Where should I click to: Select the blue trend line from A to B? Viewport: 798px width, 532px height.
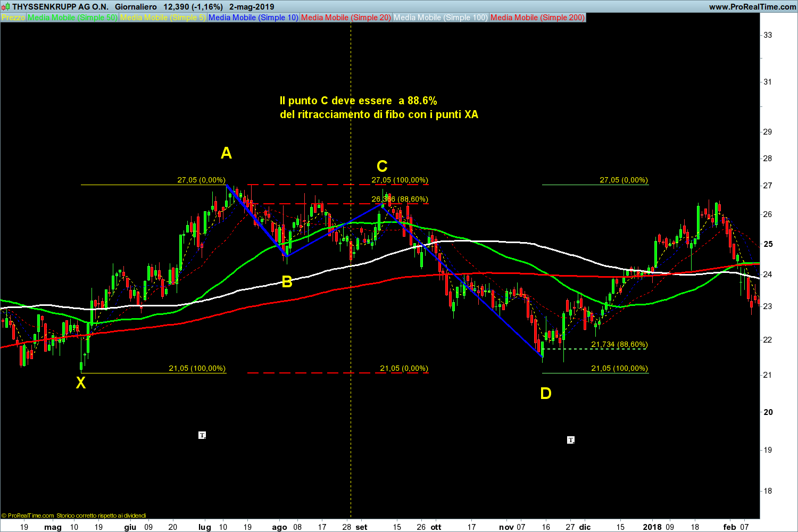pyautogui.click(x=256, y=221)
